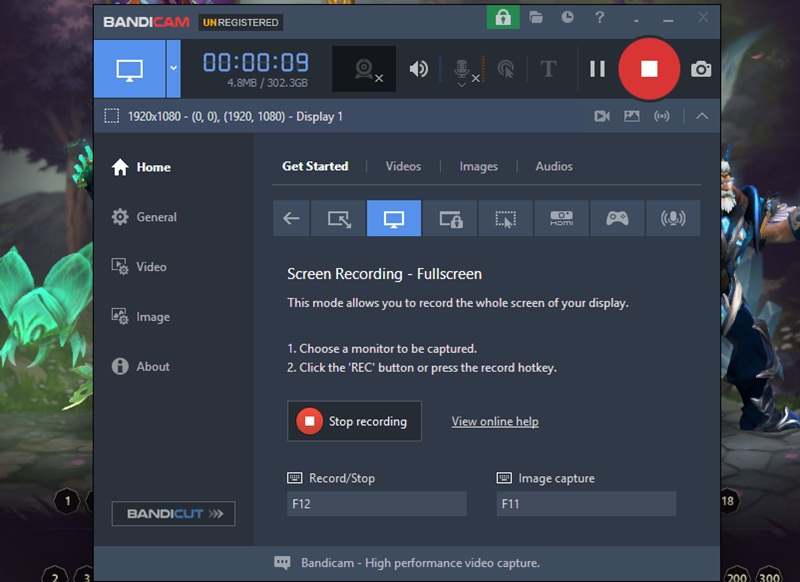
Task: Click the UNREGISTERED badge
Action: (x=241, y=22)
